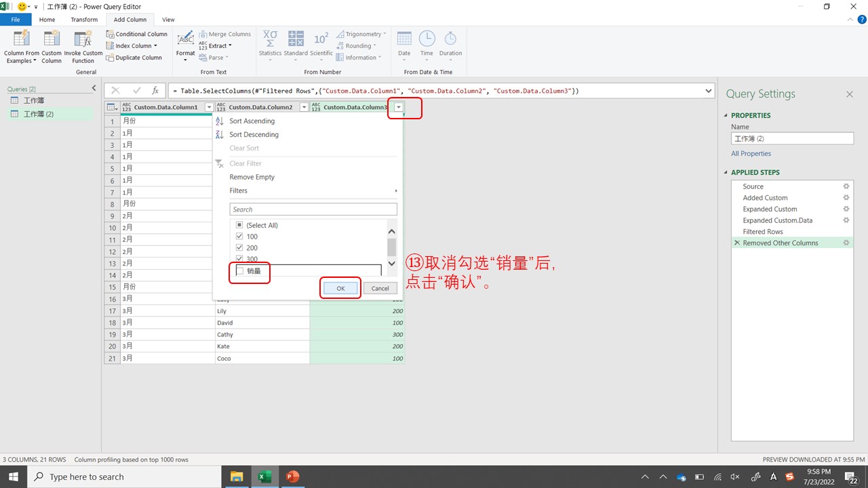The image size is (868, 488).
Task: Collapse the APPLIED STEPS section
Action: pyautogui.click(x=726, y=172)
